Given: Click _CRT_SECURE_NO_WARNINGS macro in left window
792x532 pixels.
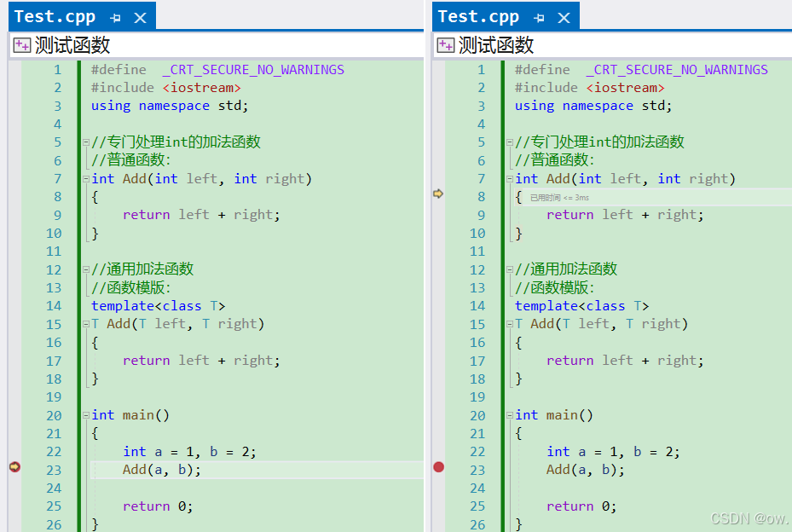Looking at the screenshot, I should point(253,70).
